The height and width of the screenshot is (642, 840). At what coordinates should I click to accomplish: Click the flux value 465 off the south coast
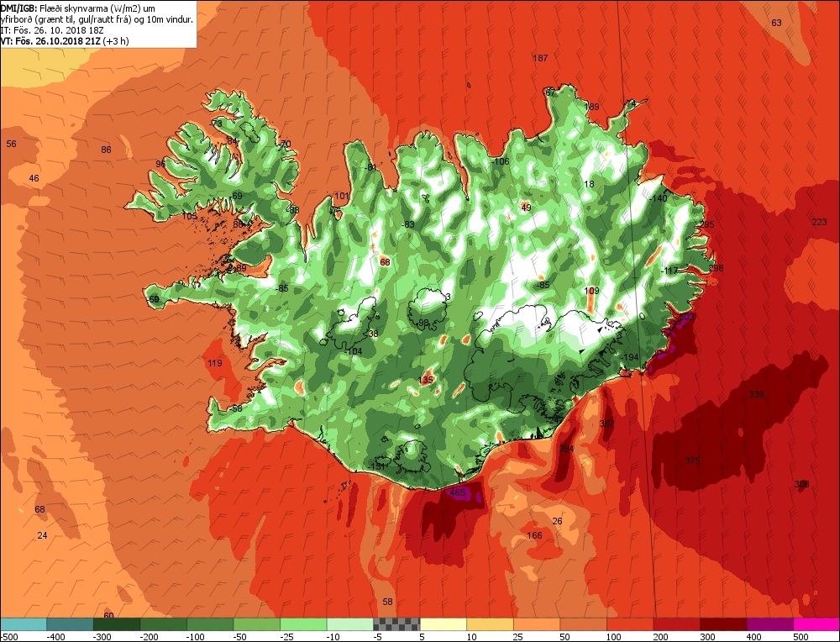458,492
